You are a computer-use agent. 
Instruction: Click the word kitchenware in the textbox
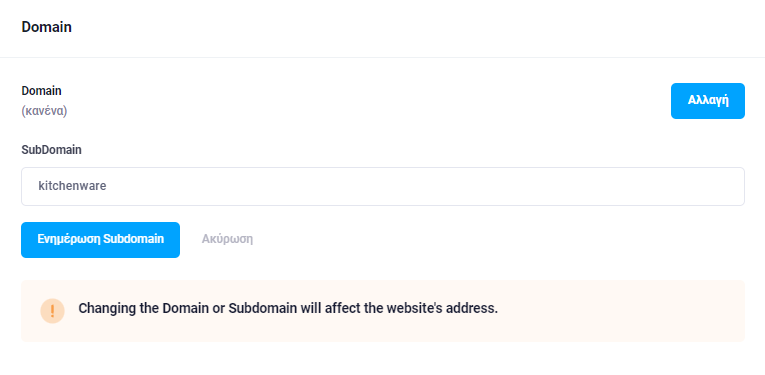[72, 186]
